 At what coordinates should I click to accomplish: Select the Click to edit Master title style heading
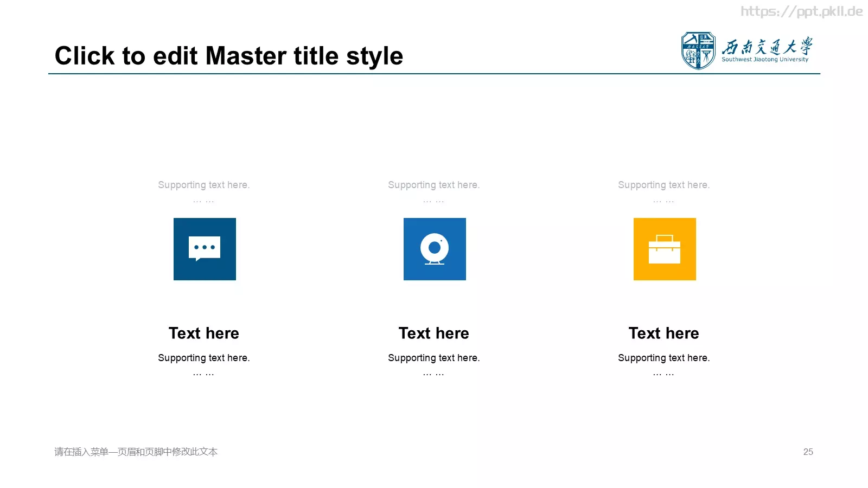click(229, 56)
